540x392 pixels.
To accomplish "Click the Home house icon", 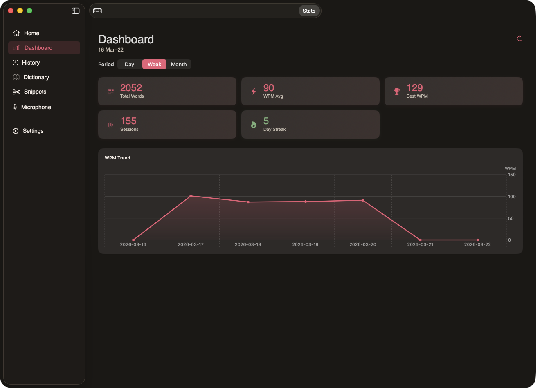I will click(16, 33).
